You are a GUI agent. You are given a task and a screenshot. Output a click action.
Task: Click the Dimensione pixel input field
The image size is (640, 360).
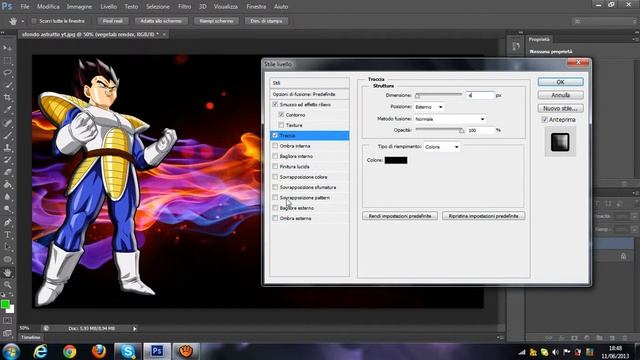[x=481, y=96]
